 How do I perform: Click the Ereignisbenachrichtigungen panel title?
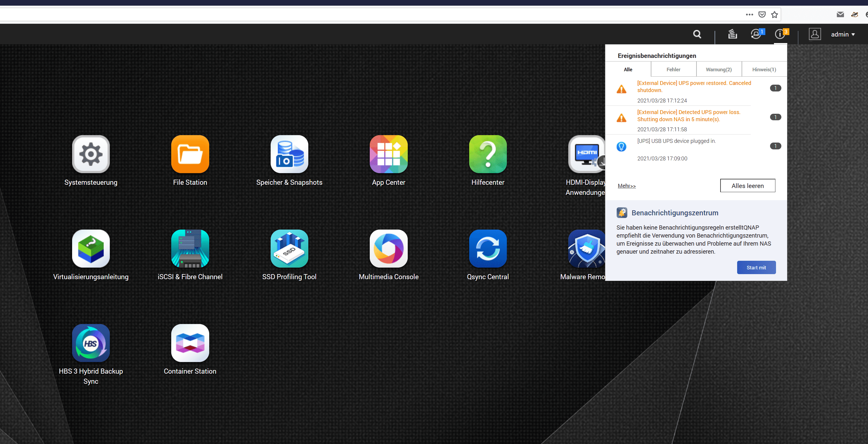click(x=656, y=56)
